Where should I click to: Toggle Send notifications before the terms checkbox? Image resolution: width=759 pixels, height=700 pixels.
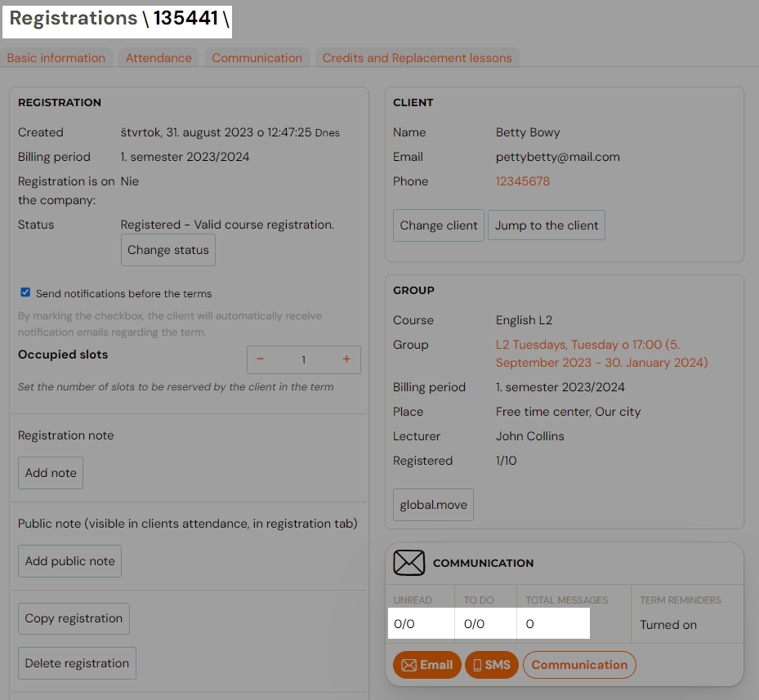tap(25, 292)
